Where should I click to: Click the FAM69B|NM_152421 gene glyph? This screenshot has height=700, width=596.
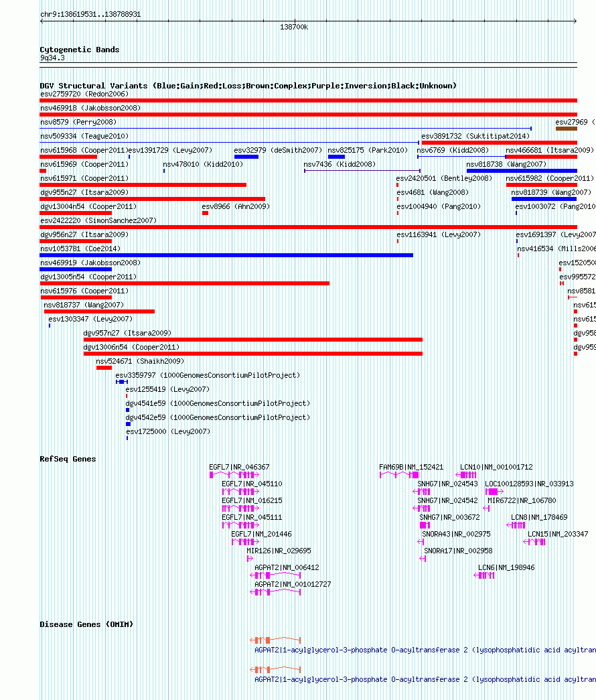[x=399, y=475]
